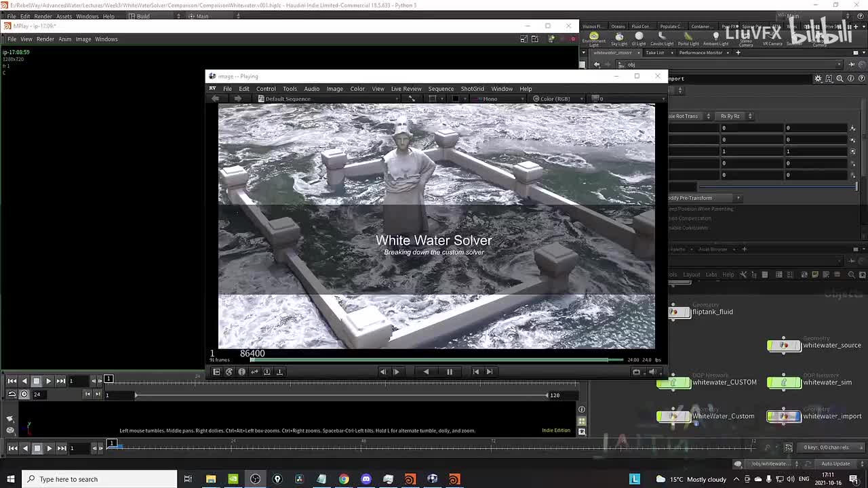The width and height of the screenshot is (868, 488).
Task: Open the RV display device dropdown
Action: click(626, 99)
